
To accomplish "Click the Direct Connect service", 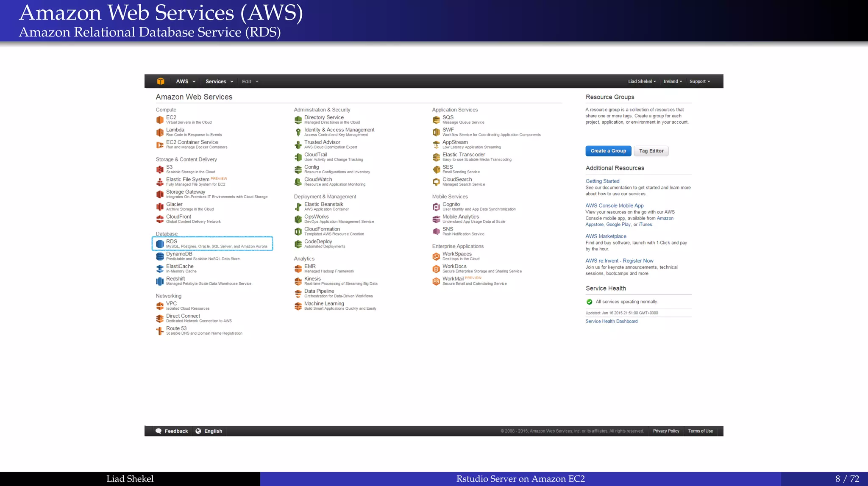I will (x=194, y=318).
